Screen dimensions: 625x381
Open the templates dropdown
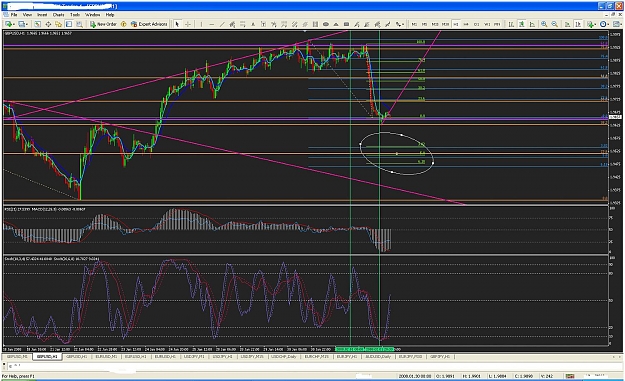pos(617,24)
